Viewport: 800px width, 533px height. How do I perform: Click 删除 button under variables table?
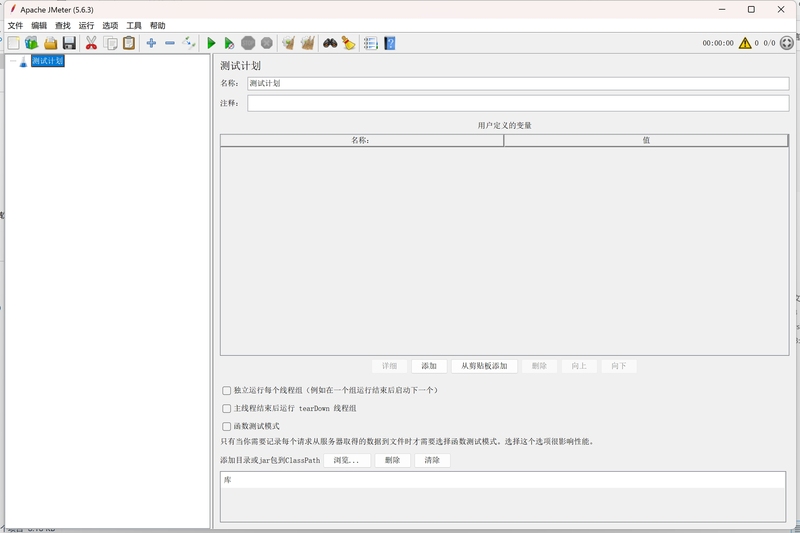(539, 366)
